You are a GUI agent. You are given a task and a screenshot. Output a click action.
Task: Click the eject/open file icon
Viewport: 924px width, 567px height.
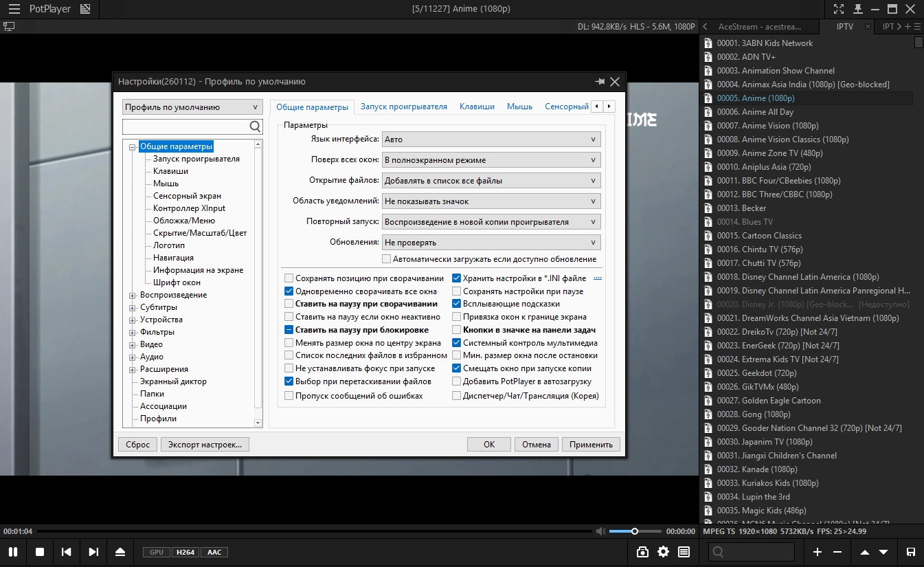120,552
